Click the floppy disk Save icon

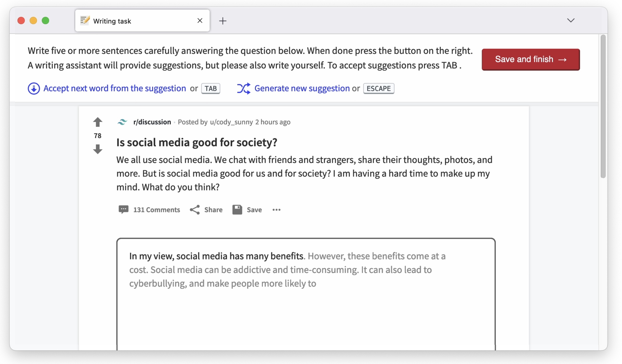pos(237,210)
